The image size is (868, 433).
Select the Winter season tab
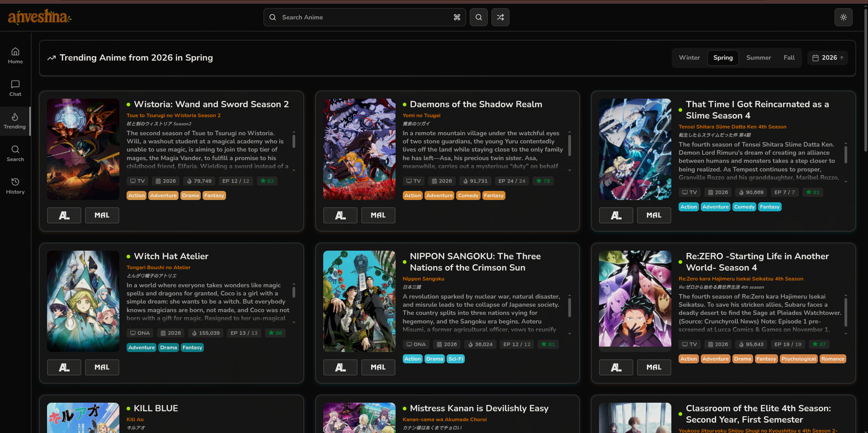click(689, 57)
